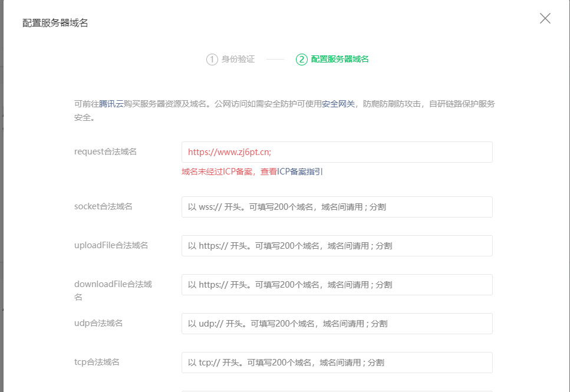Screen dimensions: 570x392
Task: Click the 域名未经过ICP备案 error message
Action: click(x=217, y=172)
